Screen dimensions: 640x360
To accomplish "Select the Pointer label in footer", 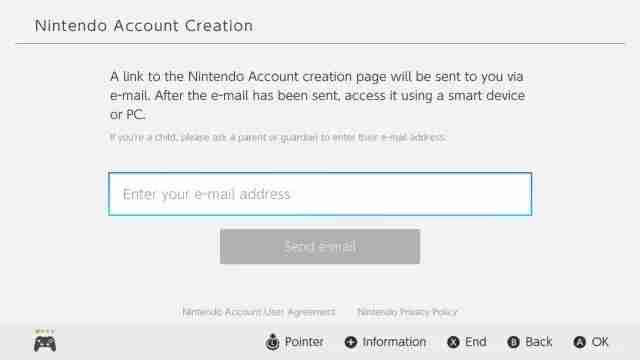I will [304, 342].
